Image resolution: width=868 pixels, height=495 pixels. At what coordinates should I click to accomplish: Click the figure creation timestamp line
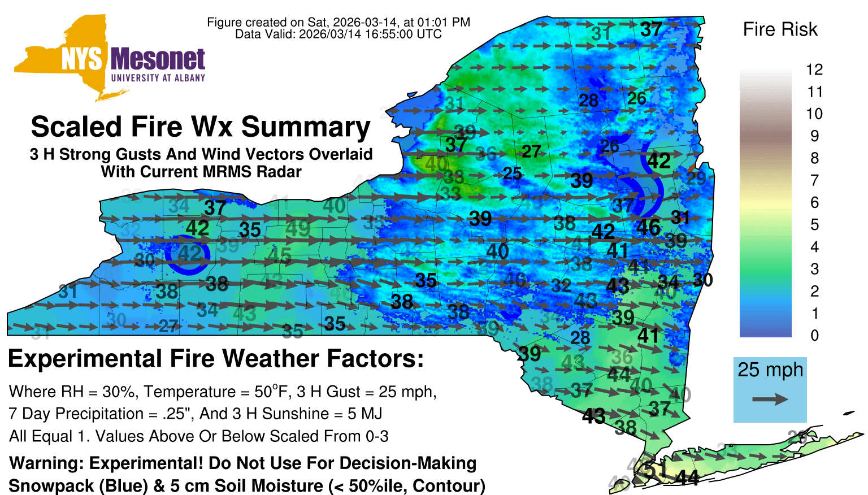click(x=338, y=22)
